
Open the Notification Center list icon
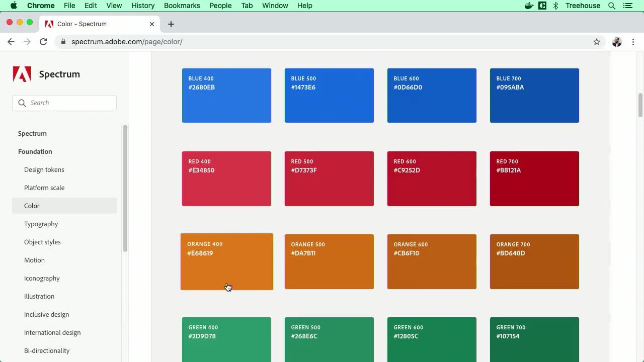coord(627,6)
